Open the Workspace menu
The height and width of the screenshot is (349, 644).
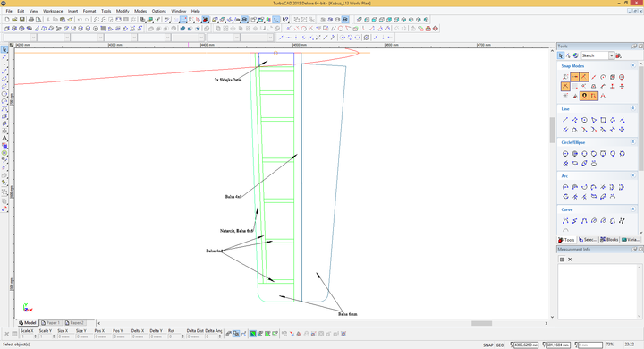(53, 11)
